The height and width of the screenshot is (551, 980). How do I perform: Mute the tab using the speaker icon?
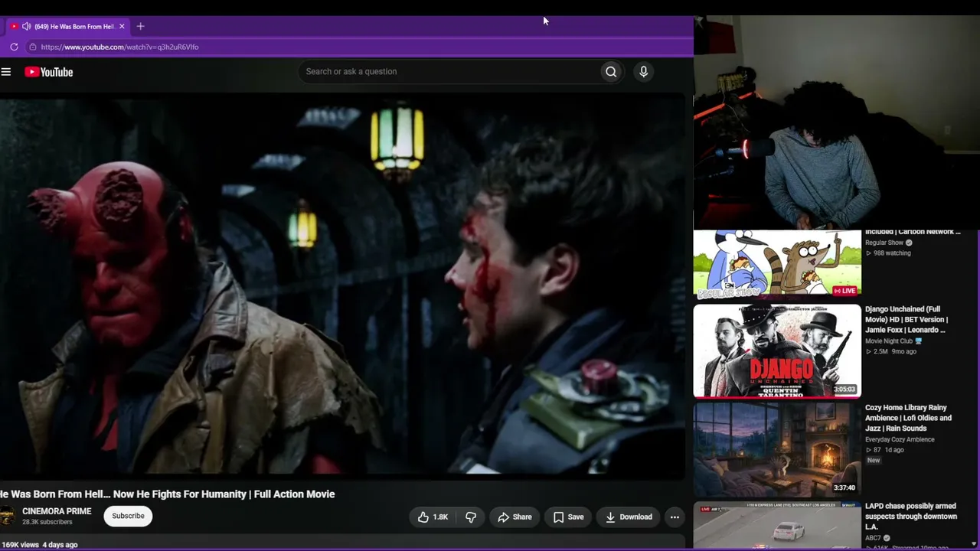click(27, 27)
